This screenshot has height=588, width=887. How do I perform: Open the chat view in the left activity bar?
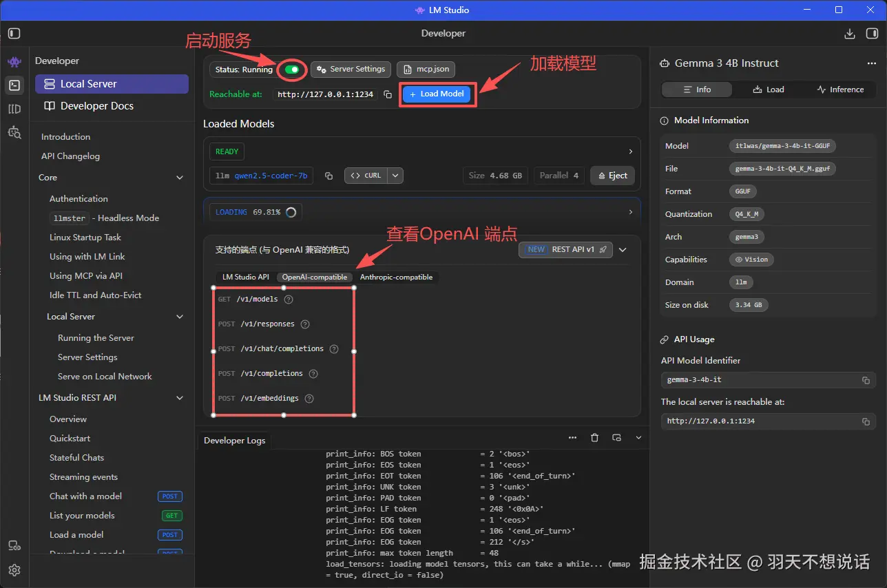(x=14, y=62)
